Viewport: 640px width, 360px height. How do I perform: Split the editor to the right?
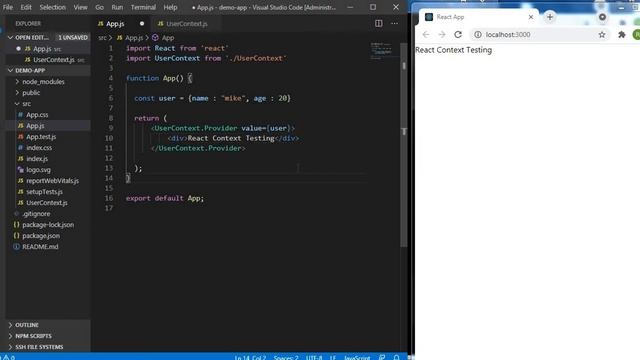(x=379, y=23)
